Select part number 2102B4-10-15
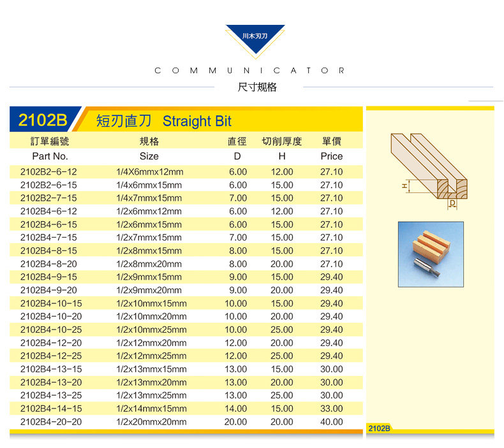Image resolution: width=504 pixels, height=448 pixels. [51, 303]
